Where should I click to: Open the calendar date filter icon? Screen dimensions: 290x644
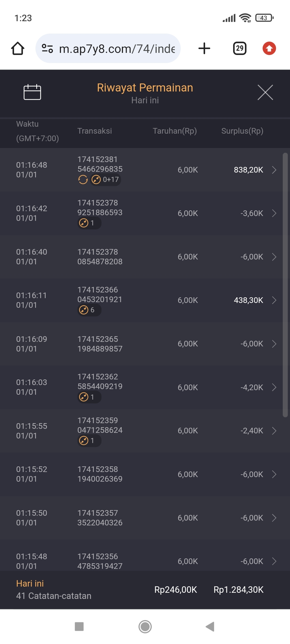tap(32, 92)
